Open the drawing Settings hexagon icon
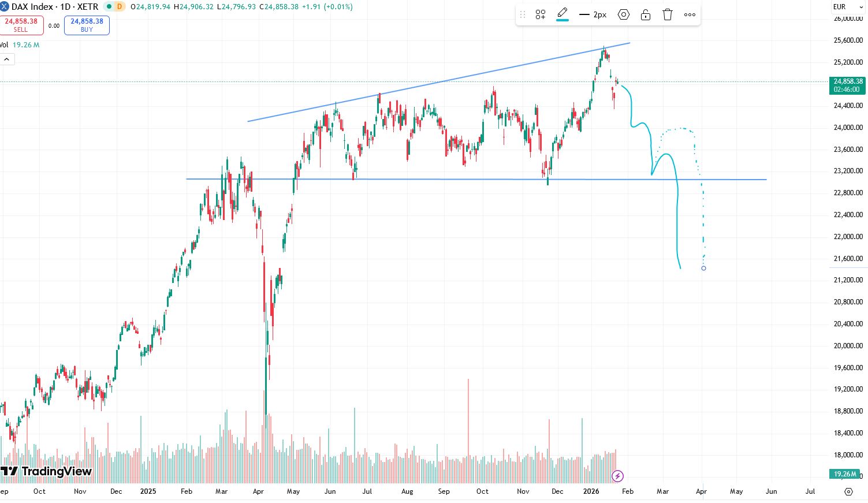 tap(624, 14)
